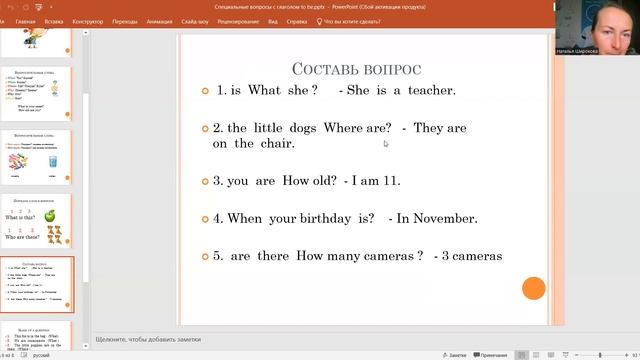Click the animation marker on the pencils slide thumbnail

tap(67, 178)
